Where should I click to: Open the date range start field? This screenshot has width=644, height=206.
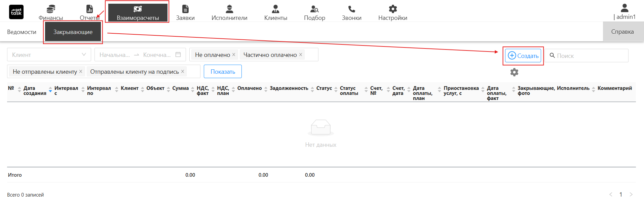[115, 55]
